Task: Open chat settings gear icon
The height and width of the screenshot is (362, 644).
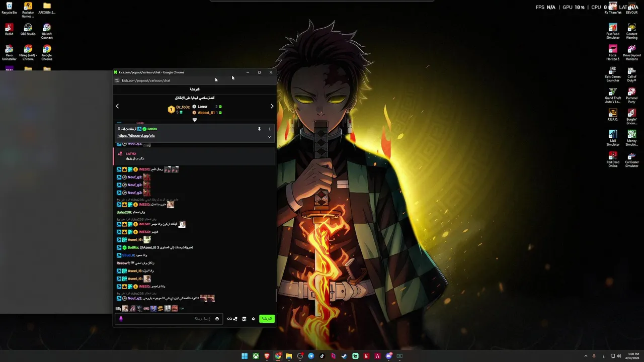Action: pos(253,319)
